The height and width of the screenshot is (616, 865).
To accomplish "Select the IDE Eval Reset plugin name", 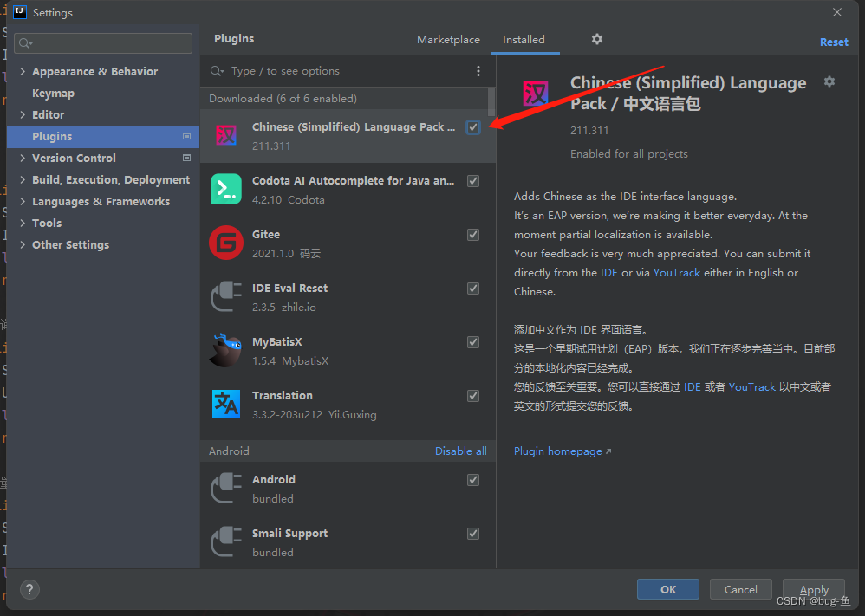I will point(289,288).
